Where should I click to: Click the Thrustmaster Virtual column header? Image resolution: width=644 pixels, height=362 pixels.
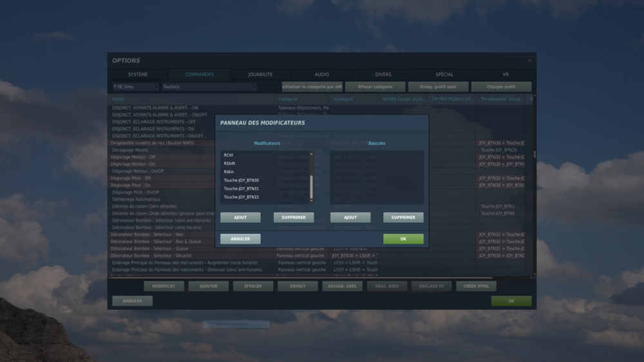[502, 99]
